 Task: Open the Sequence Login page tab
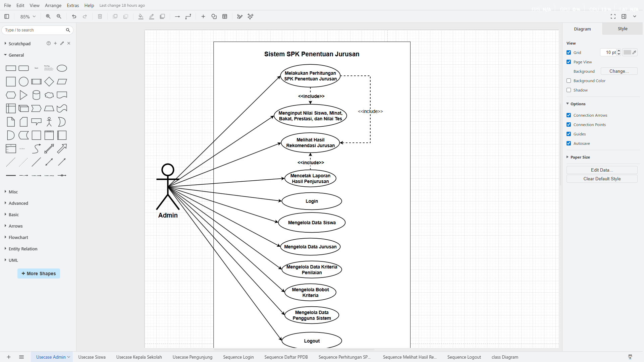[x=238, y=357]
